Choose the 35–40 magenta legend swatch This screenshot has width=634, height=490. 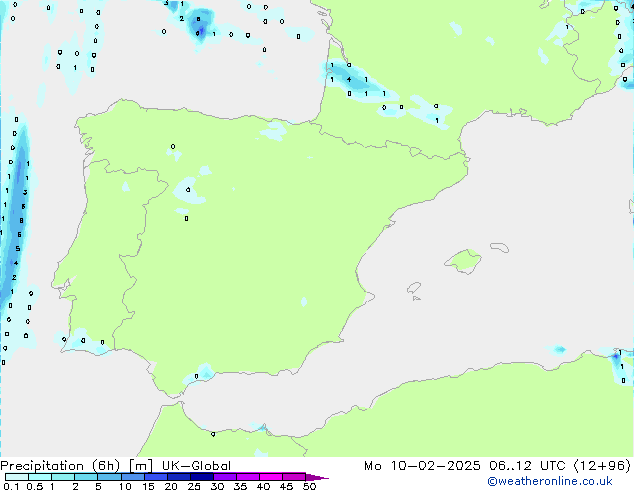point(248,477)
